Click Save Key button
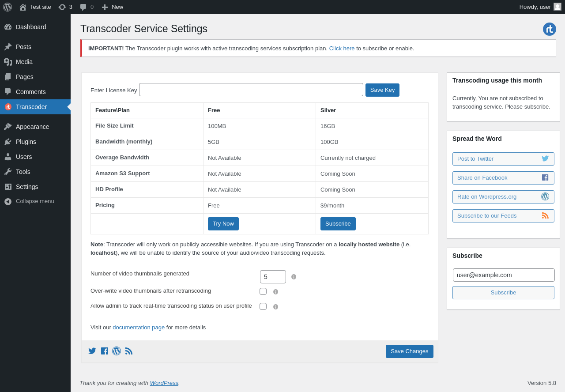Image resolution: width=565 pixels, height=392 pixels. click(382, 90)
